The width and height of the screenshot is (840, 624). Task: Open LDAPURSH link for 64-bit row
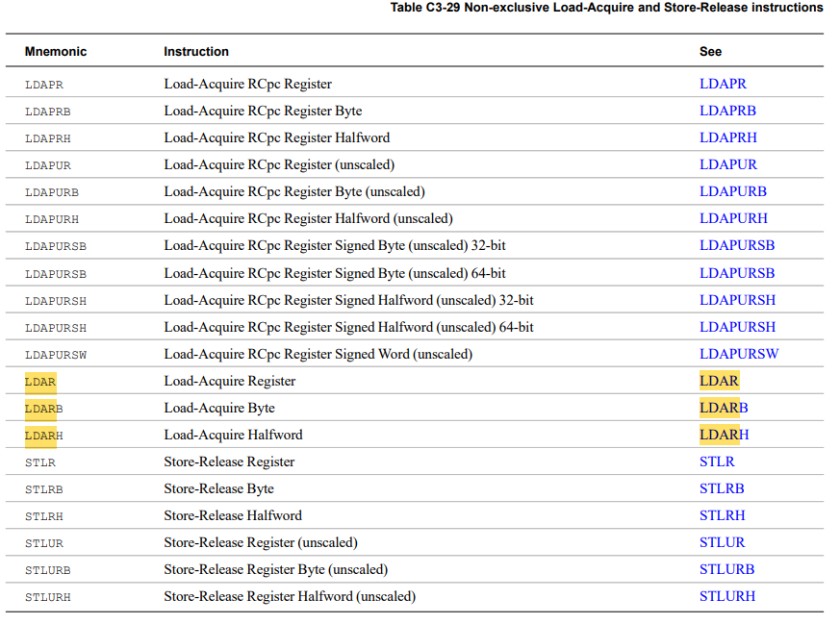coord(738,327)
